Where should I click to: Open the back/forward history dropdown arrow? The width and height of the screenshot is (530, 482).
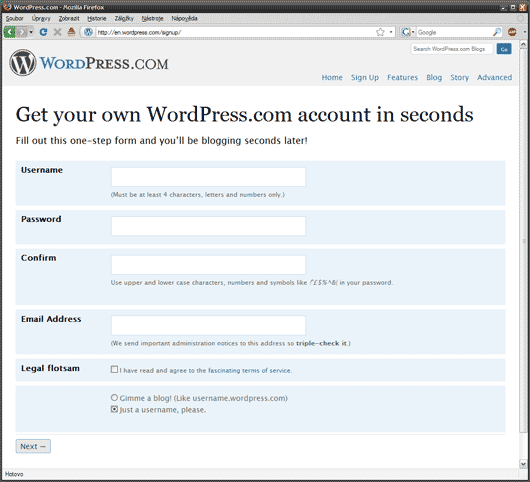click(31, 32)
